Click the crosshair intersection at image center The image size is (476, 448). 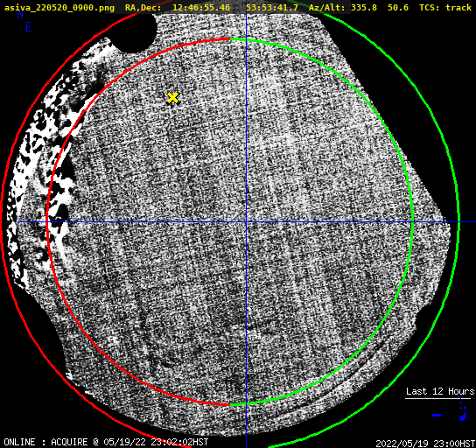tap(246, 222)
